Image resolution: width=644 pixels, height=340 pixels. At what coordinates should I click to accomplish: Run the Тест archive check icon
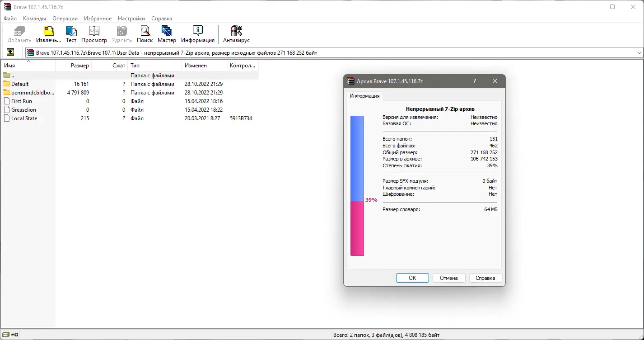point(71,31)
